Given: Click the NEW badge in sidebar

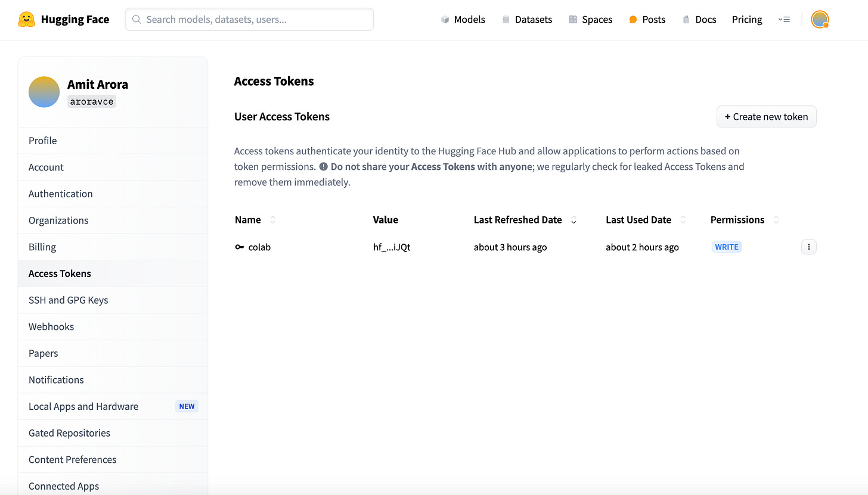Looking at the screenshot, I should tap(187, 406).
